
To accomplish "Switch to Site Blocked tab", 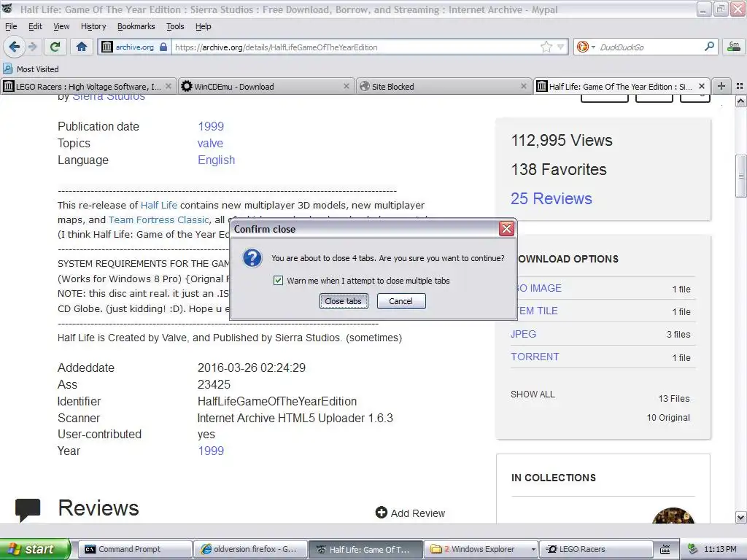I will point(444,86).
